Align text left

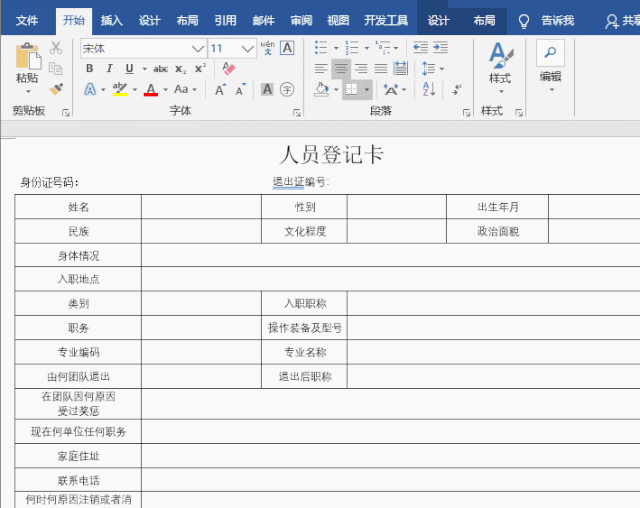[321, 69]
